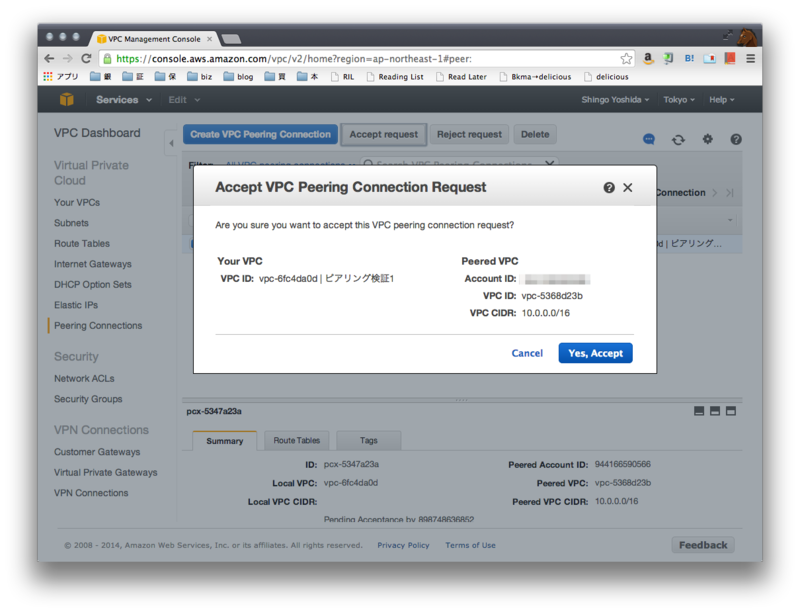Click the Reject request button

(469, 134)
